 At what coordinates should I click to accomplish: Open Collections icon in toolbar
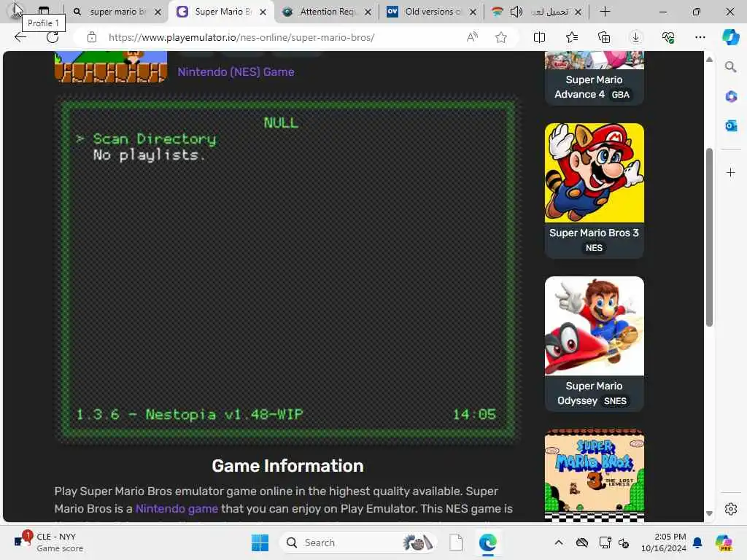(x=603, y=37)
